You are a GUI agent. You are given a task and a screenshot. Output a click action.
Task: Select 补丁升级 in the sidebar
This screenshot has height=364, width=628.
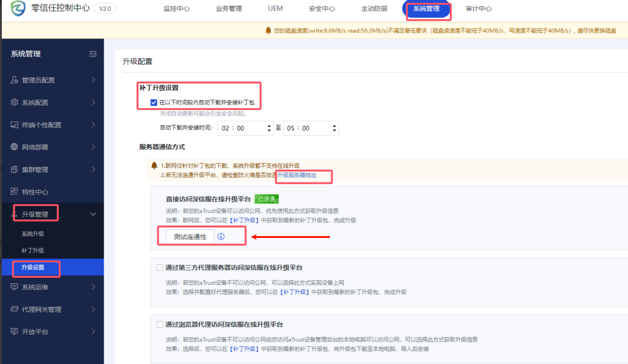33,251
